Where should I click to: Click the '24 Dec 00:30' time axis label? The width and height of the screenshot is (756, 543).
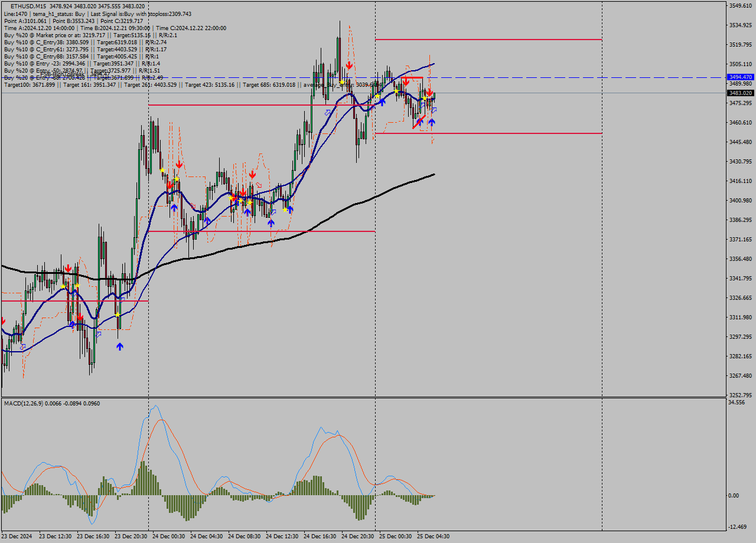pyautogui.click(x=169, y=536)
